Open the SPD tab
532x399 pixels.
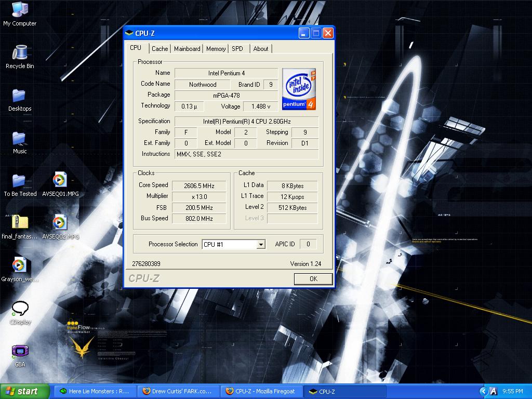[x=237, y=49]
